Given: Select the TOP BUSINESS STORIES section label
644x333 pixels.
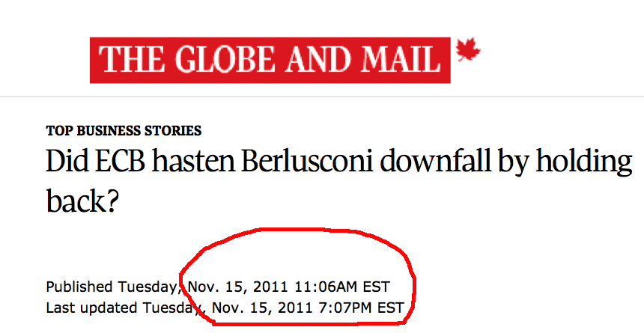Looking at the screenshot, I should pos(124,130).
